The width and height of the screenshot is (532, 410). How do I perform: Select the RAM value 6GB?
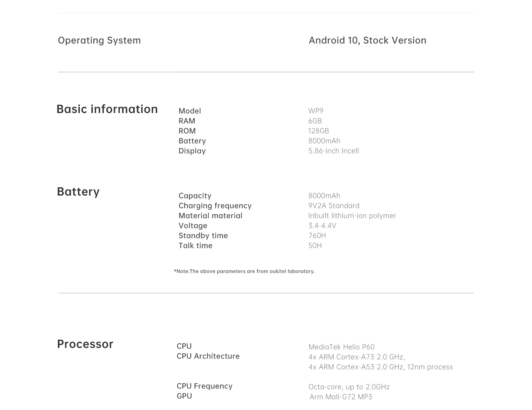point(315,121)
